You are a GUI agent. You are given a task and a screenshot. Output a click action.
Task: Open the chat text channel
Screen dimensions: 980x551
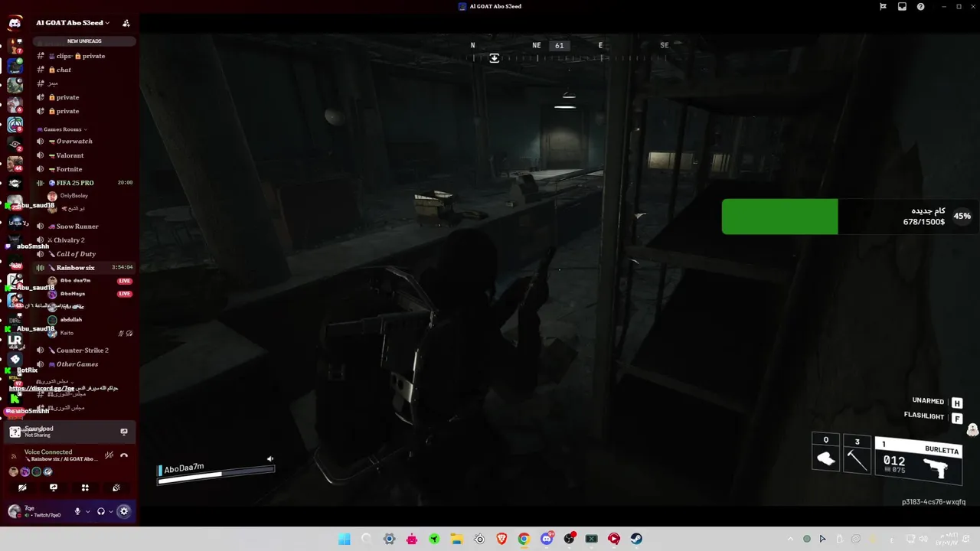click(84, 70)
